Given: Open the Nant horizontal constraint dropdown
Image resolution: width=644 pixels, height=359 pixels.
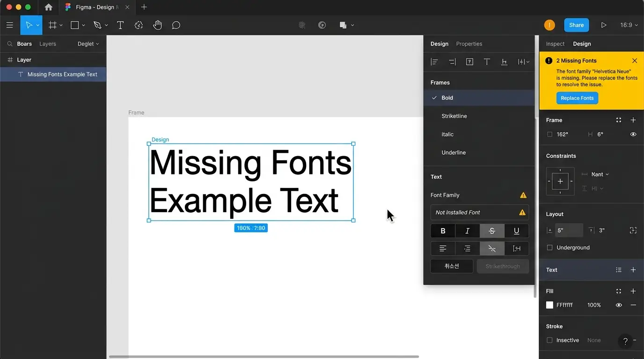Looking at the screenshot, I should [x=600, y=174].
